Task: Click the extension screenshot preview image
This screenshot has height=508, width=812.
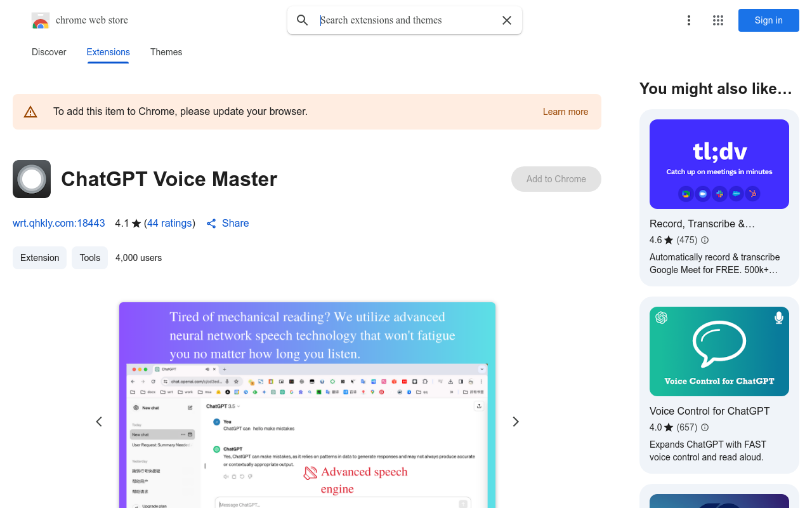Action: tap(307, 405)
